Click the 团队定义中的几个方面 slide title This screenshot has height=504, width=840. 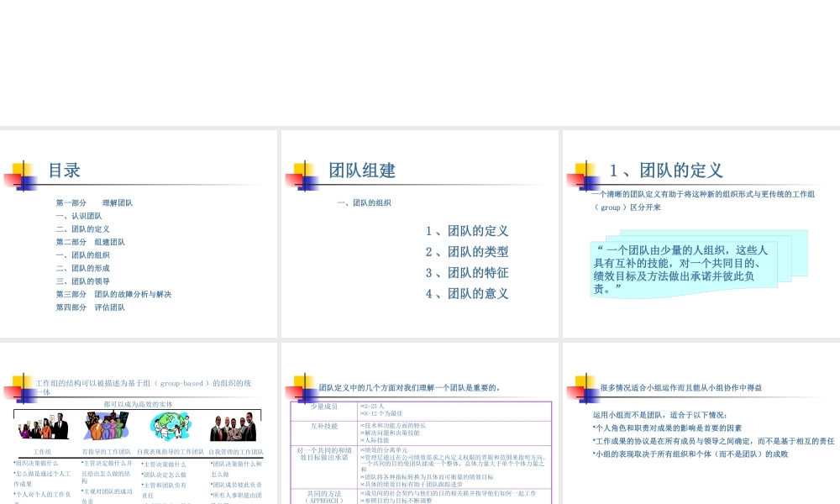[409, 388]
